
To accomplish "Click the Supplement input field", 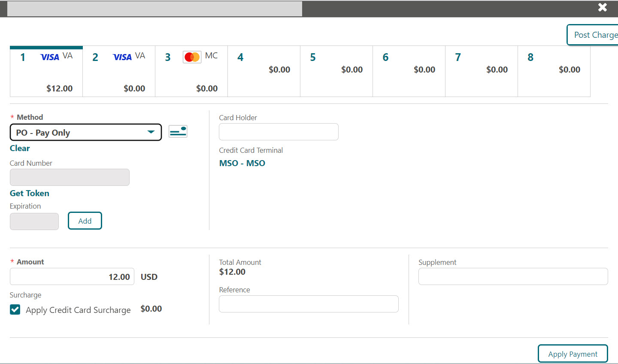I will coord(513,276).
